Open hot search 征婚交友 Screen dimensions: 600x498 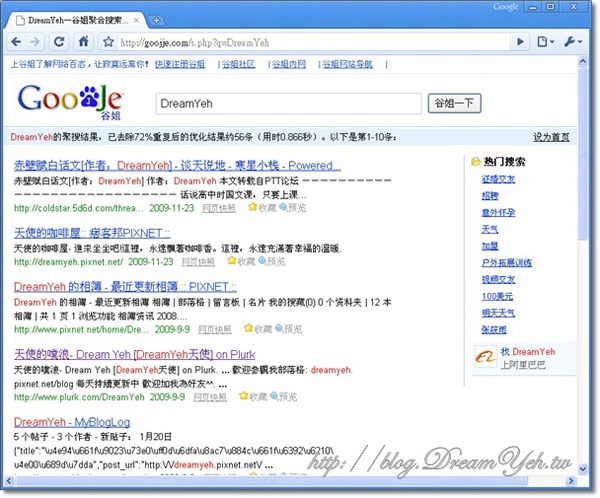(x=498, y=179)
